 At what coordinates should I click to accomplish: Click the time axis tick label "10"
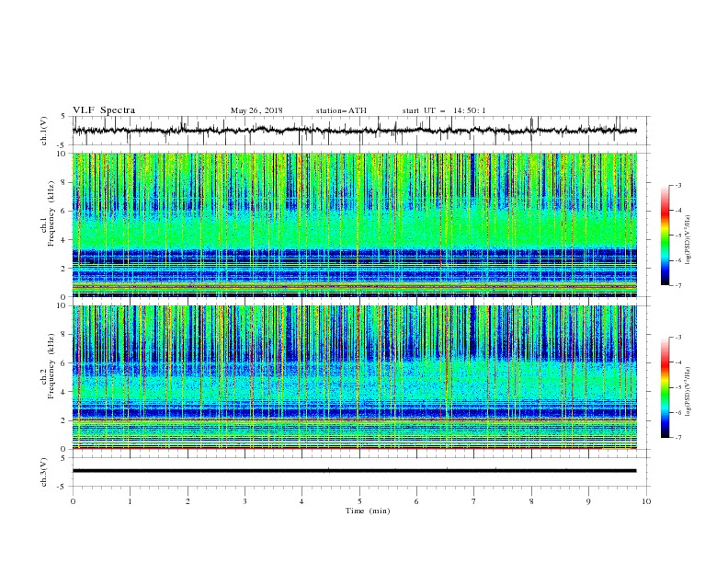point(646,501)
